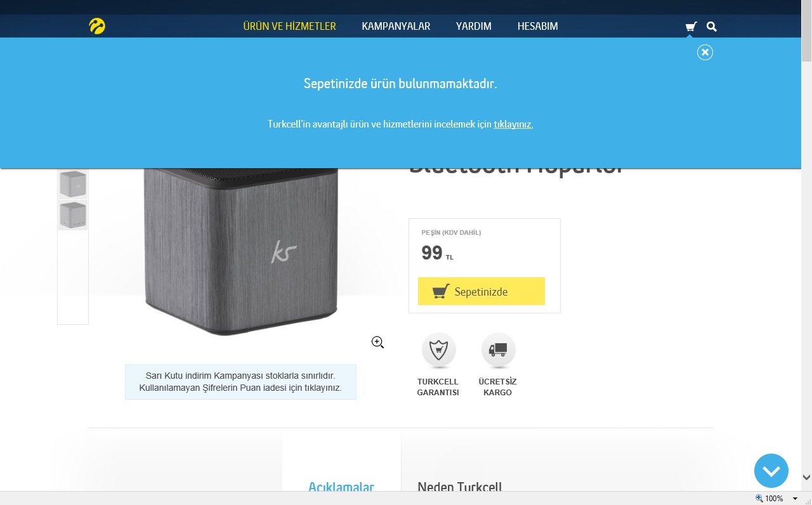Open YARDIM menu item
812x505 pixels.
473,26
